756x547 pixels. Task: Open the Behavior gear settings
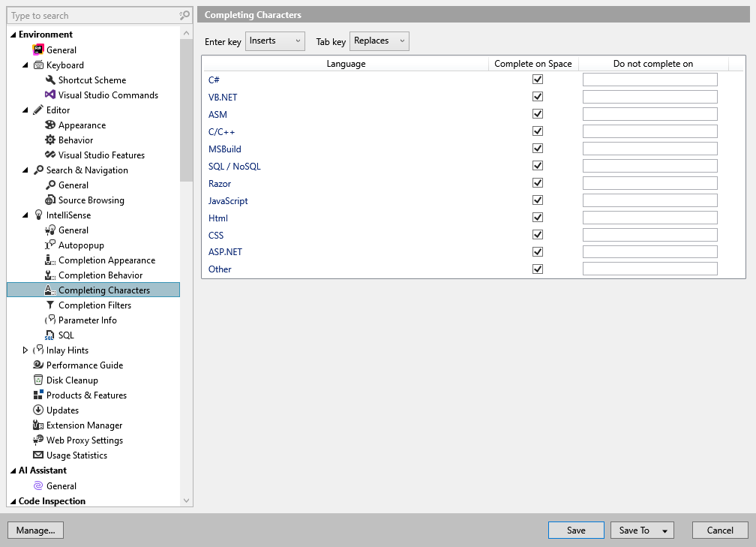pos(49,140)
